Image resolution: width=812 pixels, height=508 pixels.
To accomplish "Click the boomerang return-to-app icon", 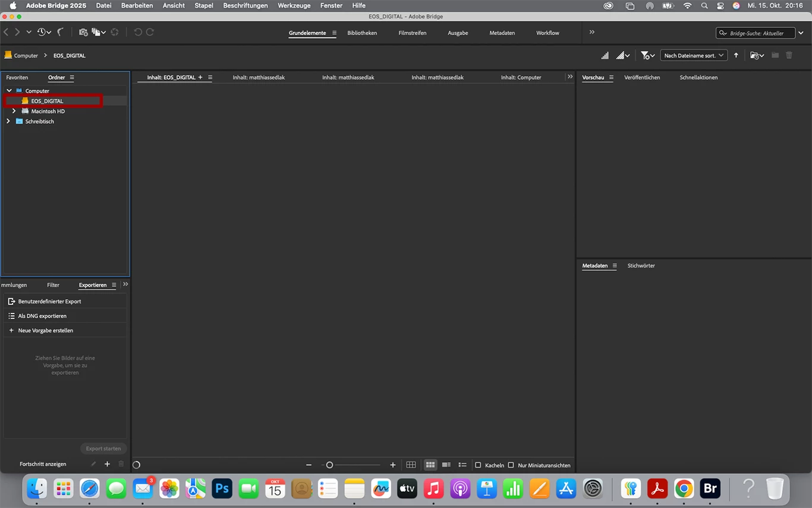I will click(x=61, y=32).
